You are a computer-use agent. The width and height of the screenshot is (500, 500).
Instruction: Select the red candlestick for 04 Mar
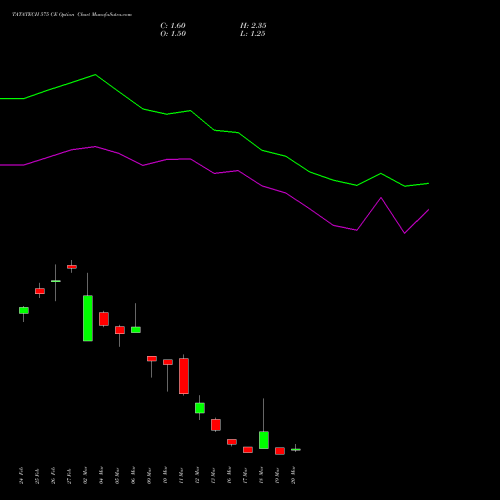[x=104, y=319]
